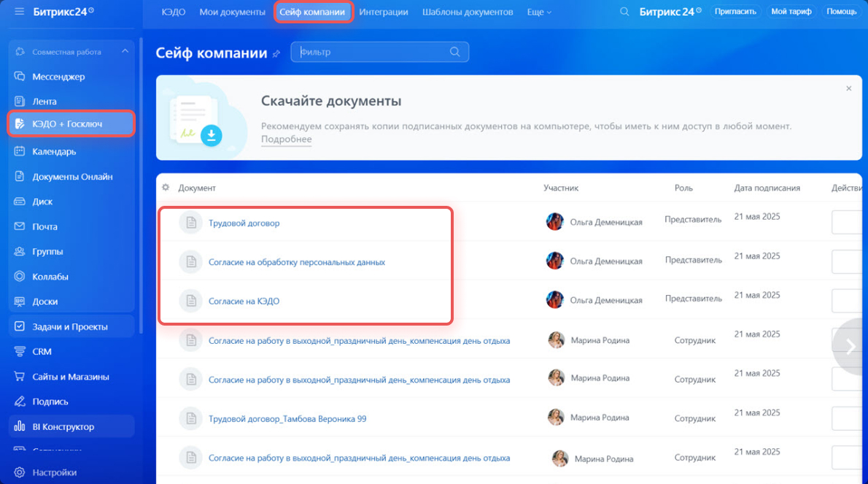Click Марина Родина avatar in Трудовой договор_Тамбова row
Image resolution: width=868 pixels, height=484 pixels.
tap(556, 417)
